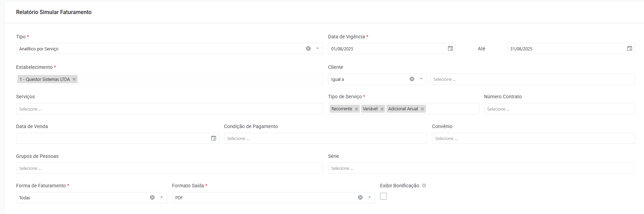
Task: Clear the Cliente 'Igual a' operator selection
Action: pyautogui.click(x=411, y=79)
